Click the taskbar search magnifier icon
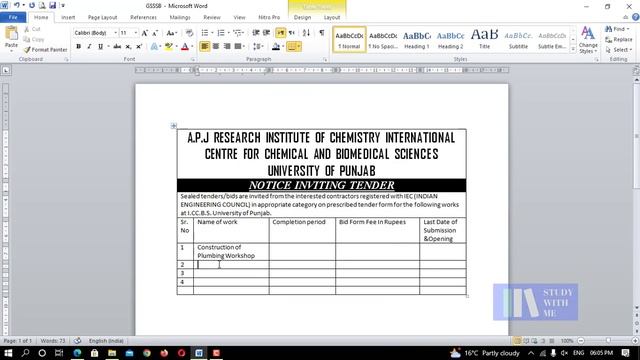The image size is (640, 360). click(x=25, y=353)
